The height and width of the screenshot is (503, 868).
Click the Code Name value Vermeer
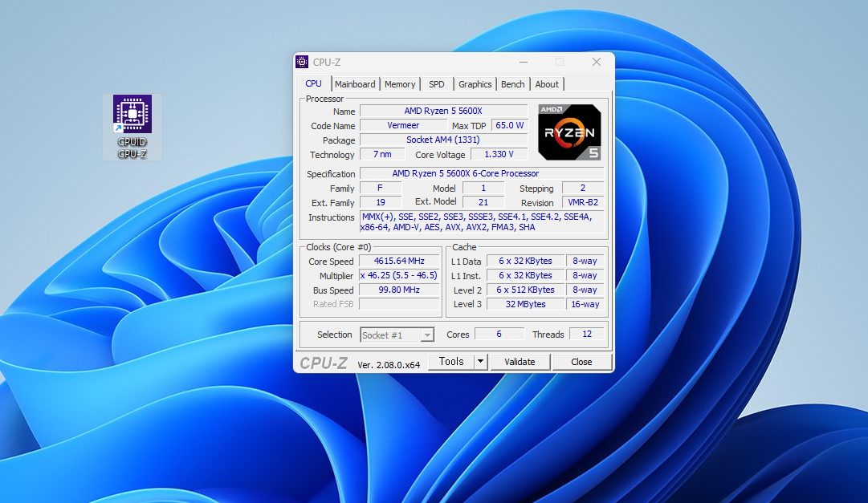coord(403,126)
